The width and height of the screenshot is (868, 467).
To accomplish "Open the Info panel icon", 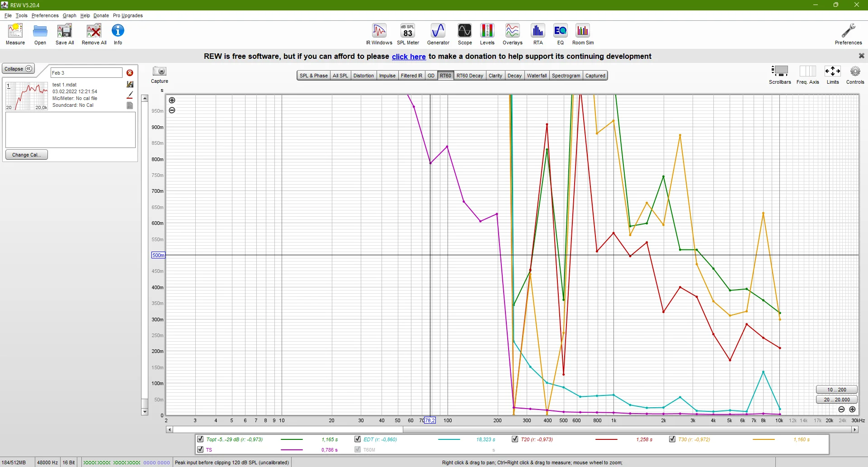I will tap(118, 34).
